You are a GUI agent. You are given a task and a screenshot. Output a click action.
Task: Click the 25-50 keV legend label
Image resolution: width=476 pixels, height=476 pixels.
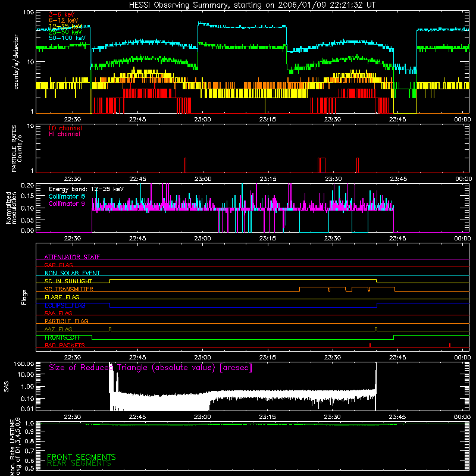(x=65, y=32)
